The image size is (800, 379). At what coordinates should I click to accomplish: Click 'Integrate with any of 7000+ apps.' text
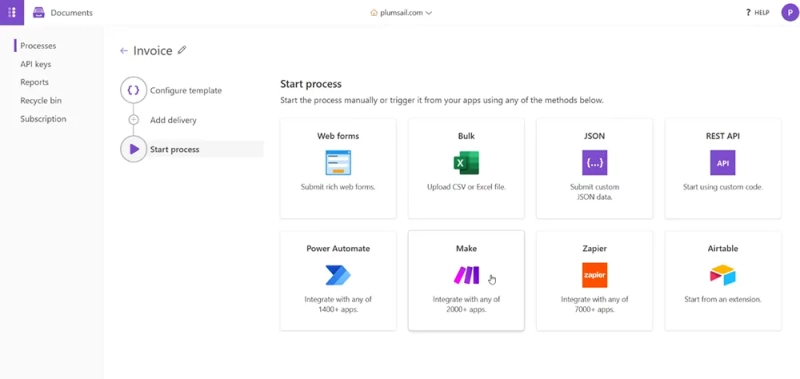coord(595,304)
